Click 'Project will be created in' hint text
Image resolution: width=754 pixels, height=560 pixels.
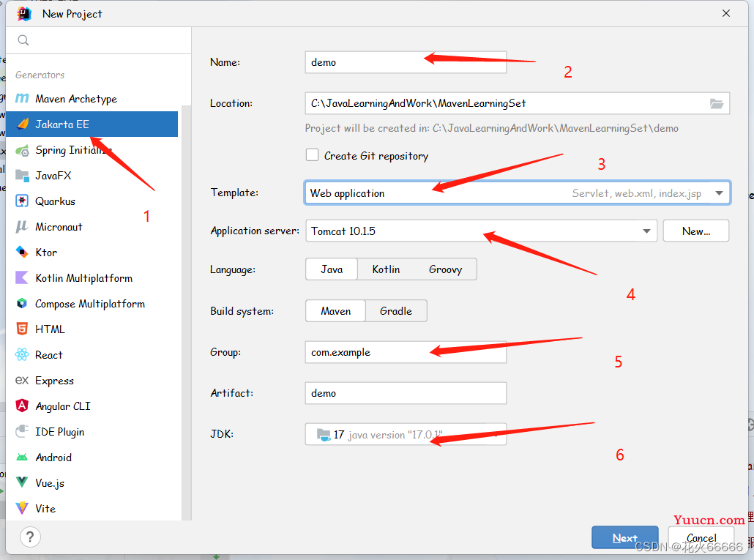491,128
